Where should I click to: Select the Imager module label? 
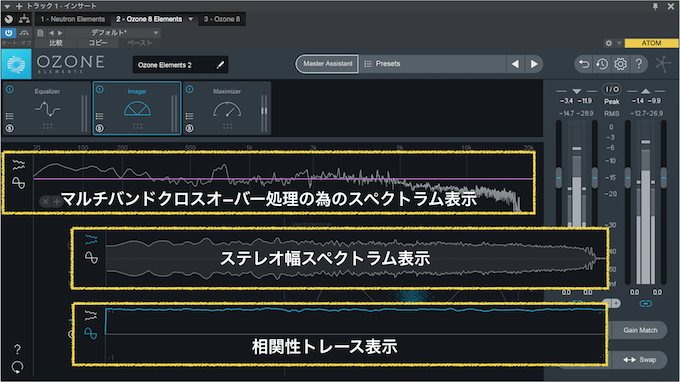[x=137, y=91]
